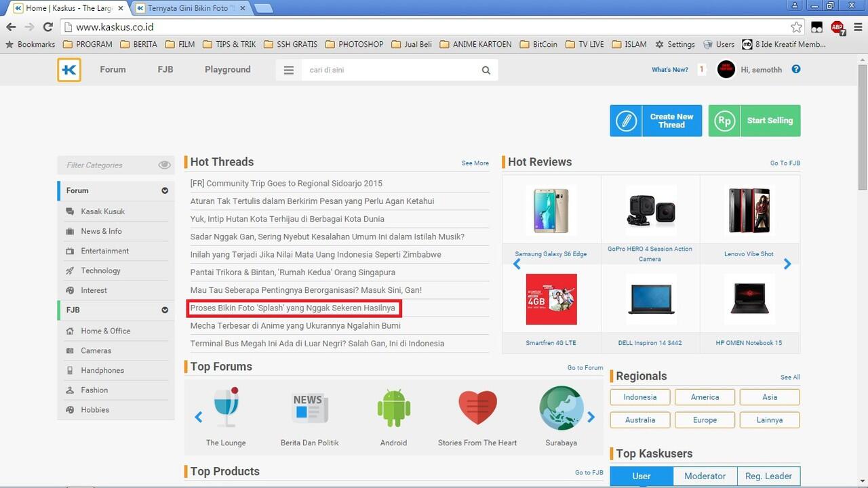Click the browser back arrow

click(x=11, y=27)
